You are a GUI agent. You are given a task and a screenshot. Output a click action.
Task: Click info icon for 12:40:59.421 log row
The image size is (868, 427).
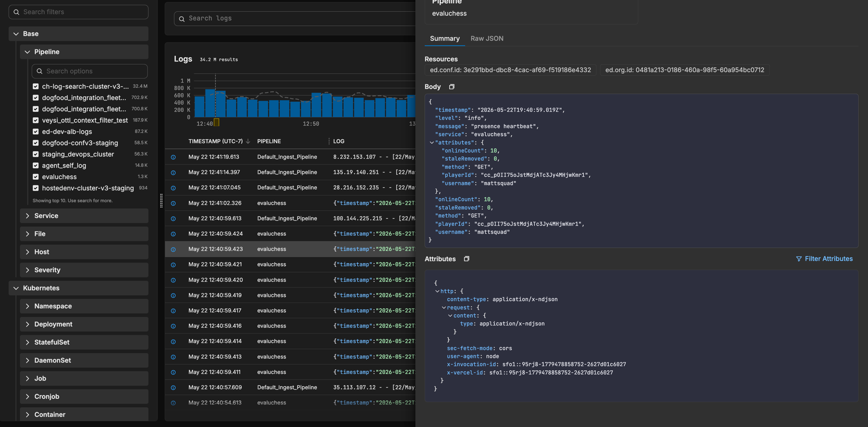pyautogui.click(x=173, y=264)
